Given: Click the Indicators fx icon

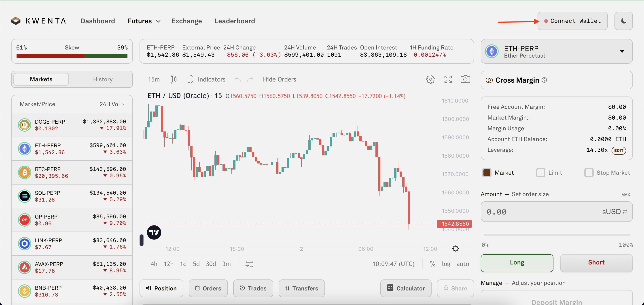Looking at the screenshot, I should point(191,79).
